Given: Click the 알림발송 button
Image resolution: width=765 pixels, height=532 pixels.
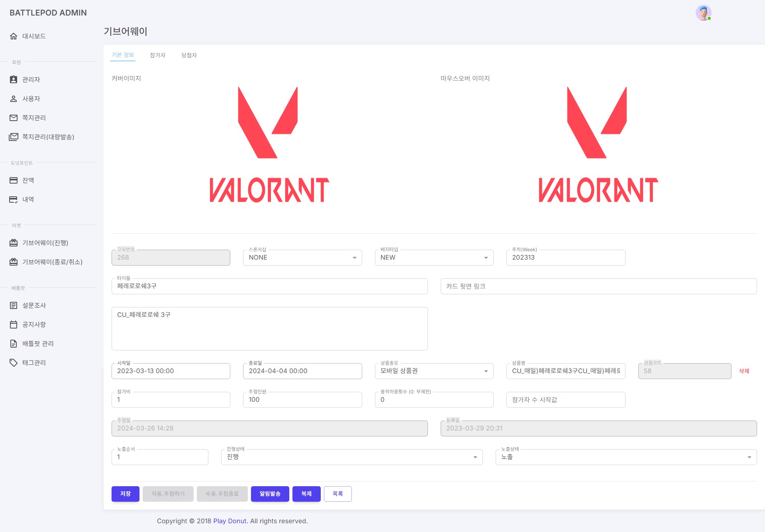Looking at the screenshot, I should click(x=270, y=494).
